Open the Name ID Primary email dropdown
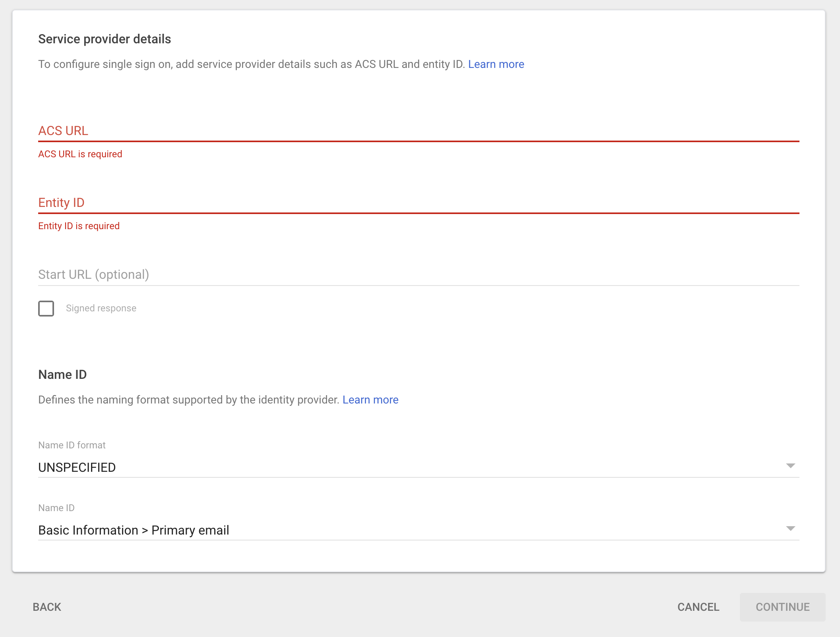Viewport: 840px width, 637px height. click(418, 530)
